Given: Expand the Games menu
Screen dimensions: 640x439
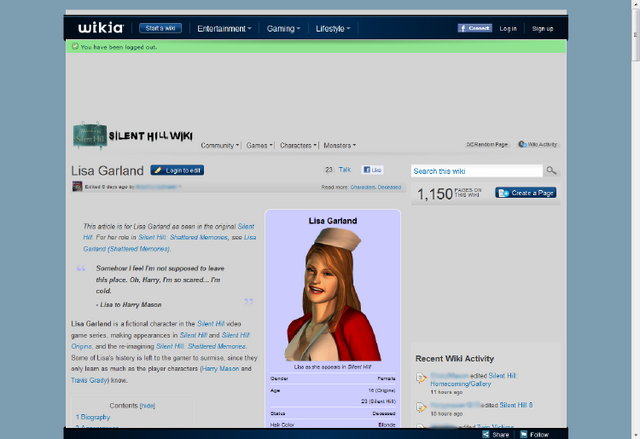Looking at the screenshot, I should coord(259,145).
